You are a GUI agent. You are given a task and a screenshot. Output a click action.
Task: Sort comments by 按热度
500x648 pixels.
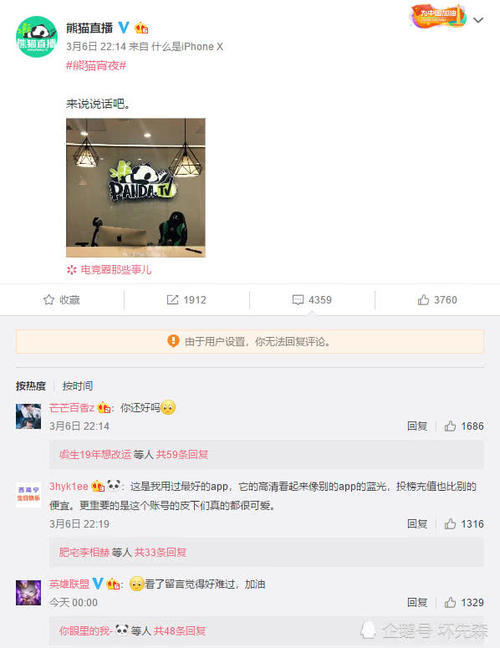[31, 386]
